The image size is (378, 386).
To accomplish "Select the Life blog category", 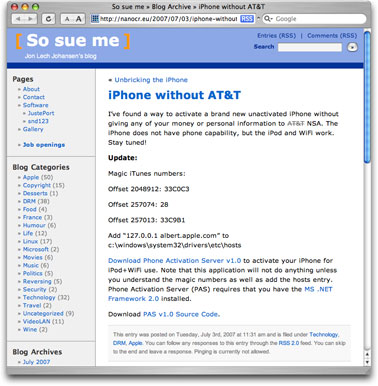I will [x=28, y=233].
